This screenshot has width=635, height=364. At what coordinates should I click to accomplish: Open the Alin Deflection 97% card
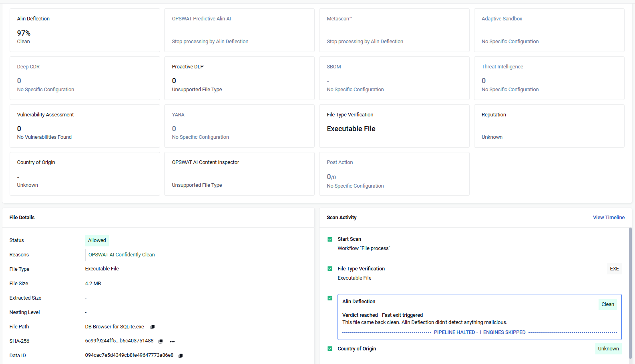(x=85, y=30)
